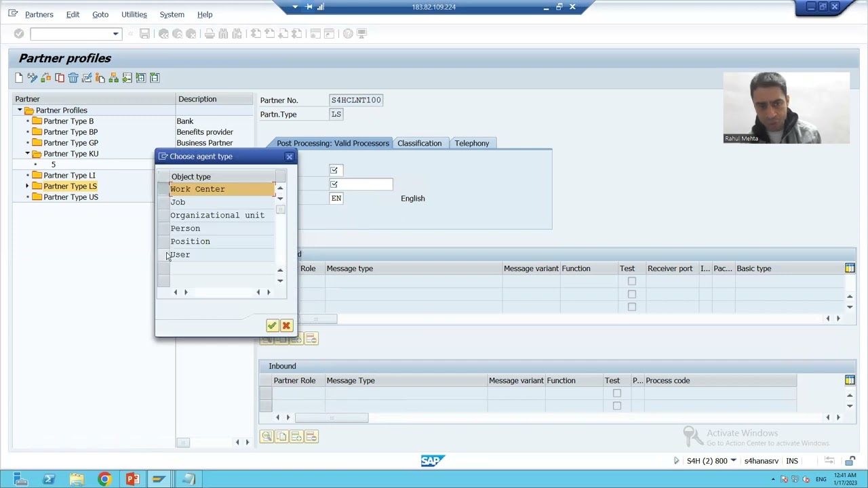This screenshot has width=868, height=488.
Task: Switch to the Classification tab
Action: pos(419,143)
